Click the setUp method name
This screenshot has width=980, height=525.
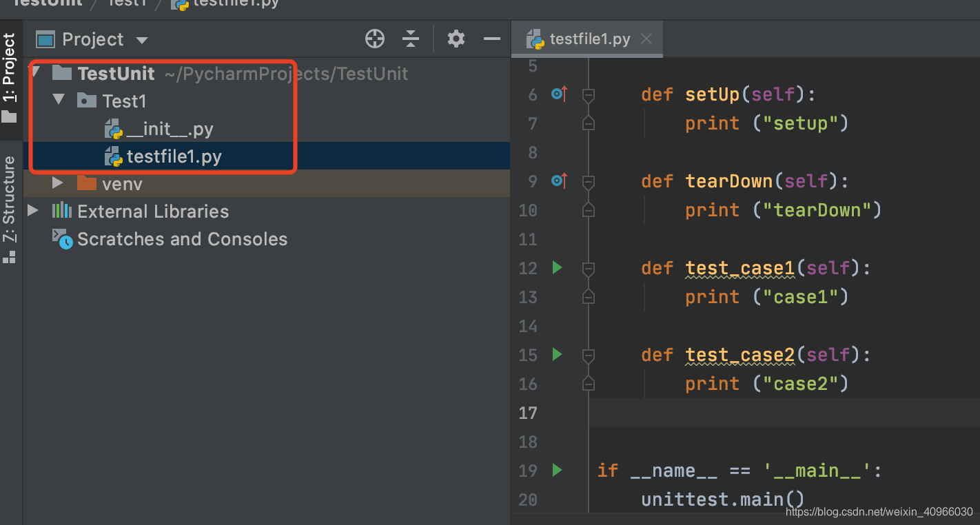(x=712, y=94)
